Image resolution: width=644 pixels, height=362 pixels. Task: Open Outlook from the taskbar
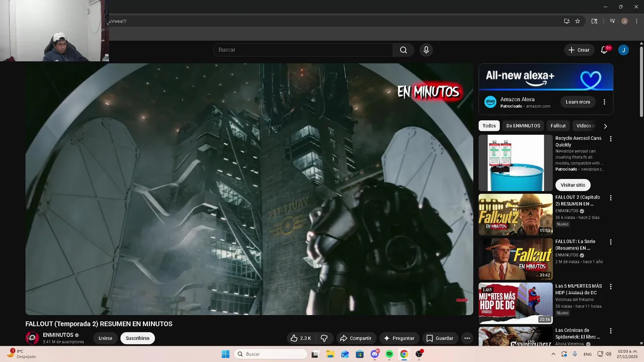point(345,354)
